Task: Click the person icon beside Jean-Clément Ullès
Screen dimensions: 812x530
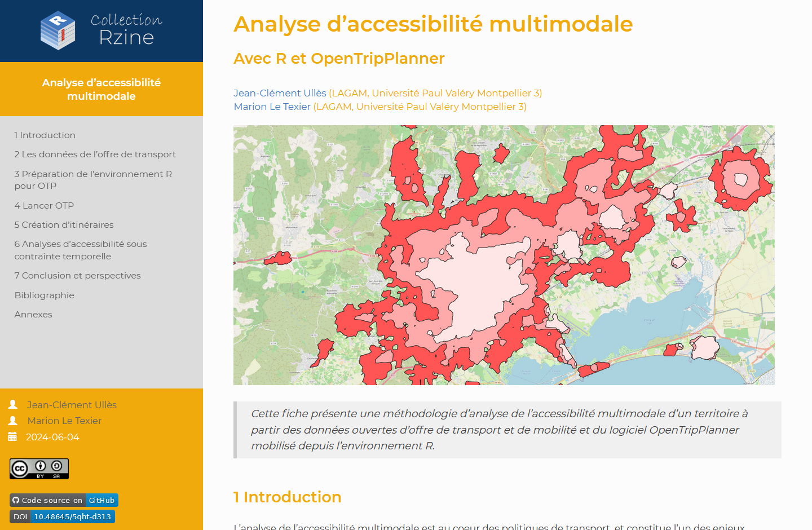Action: click(x=13, y=405)
